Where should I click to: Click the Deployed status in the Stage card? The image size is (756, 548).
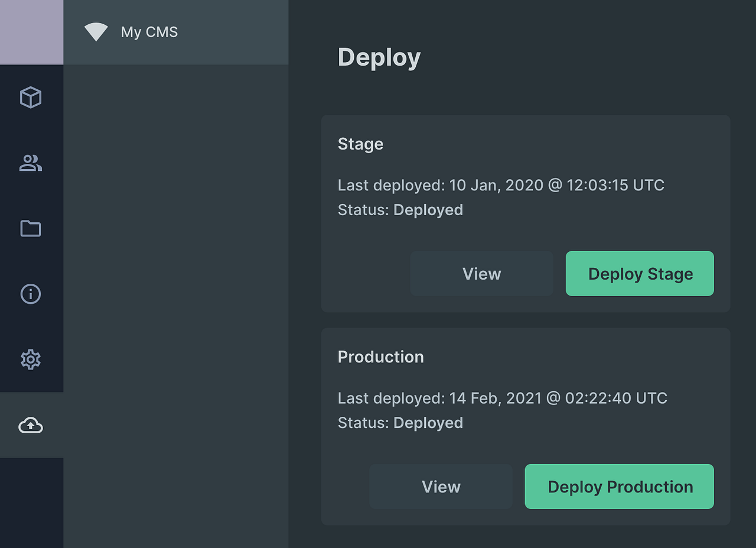pyautogui.click(x=428, y=209)
